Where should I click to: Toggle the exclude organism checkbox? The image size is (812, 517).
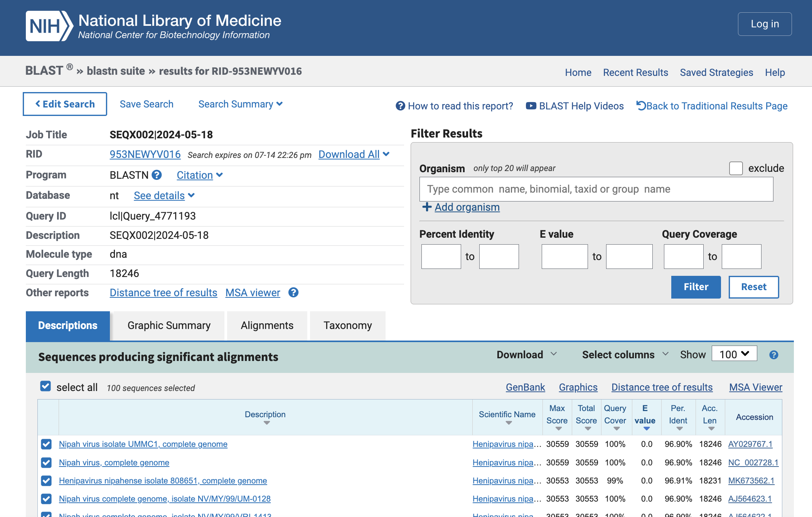(x=736, y=168)
